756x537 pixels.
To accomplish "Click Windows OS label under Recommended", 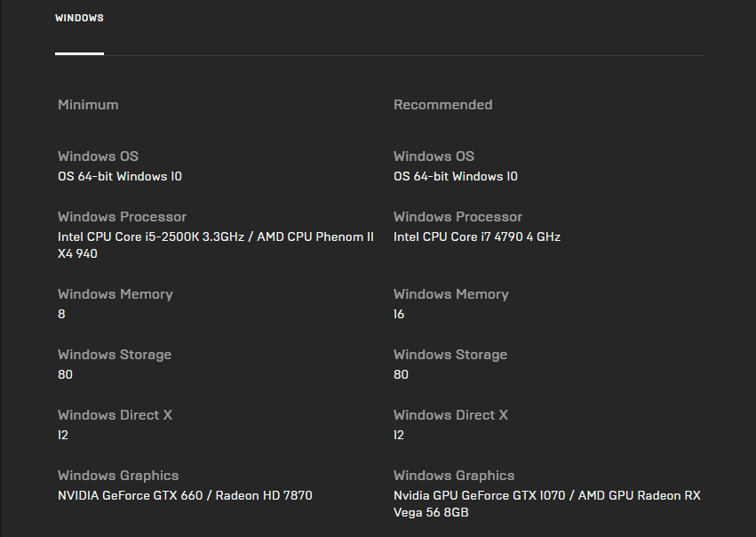I will point(434,156).
